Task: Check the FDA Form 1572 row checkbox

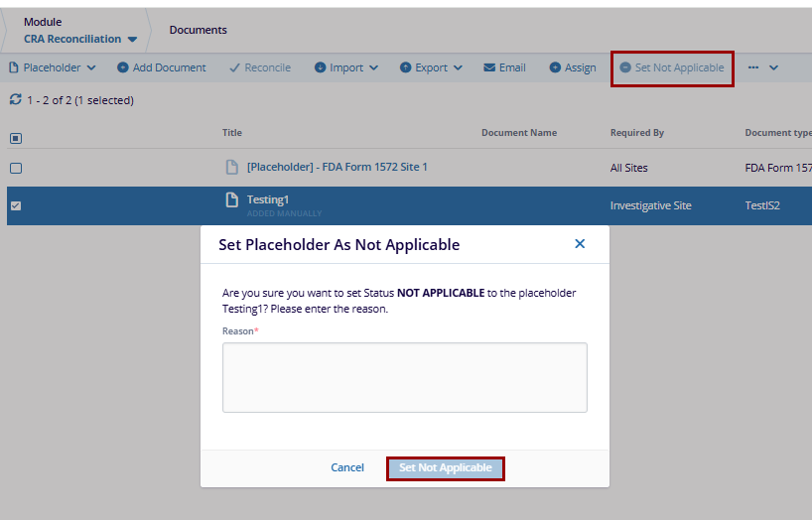Action: 16,168
